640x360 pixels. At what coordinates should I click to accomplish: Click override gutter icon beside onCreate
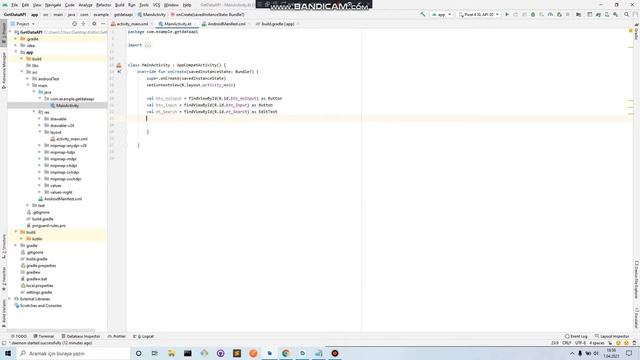[x=119, y=72]
